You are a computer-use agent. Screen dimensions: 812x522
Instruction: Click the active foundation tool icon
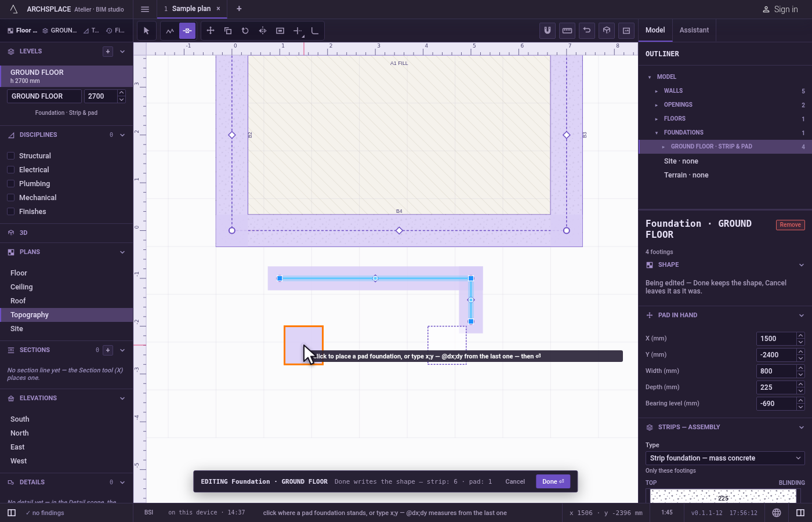coord(187,31)
